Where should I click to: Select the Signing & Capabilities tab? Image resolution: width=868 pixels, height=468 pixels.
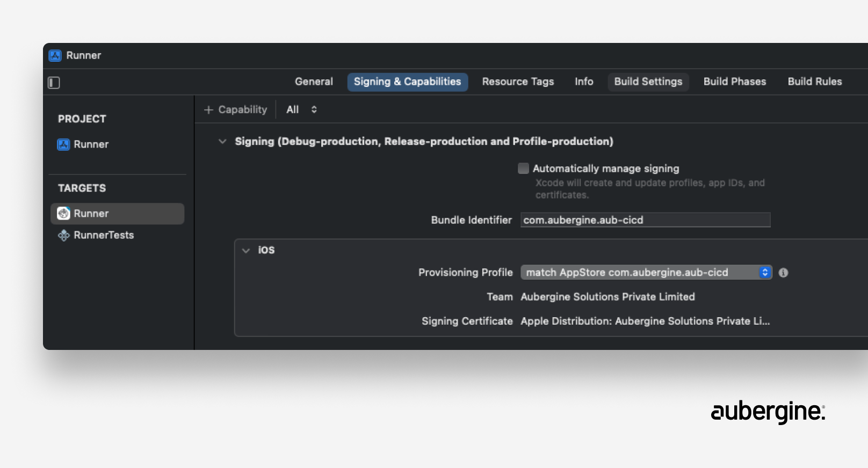pos(407,82)
